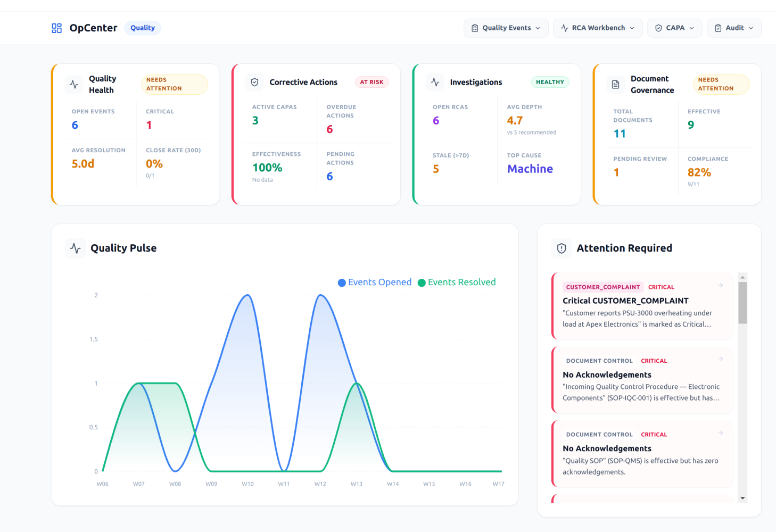The image size is (776, 532).
Task: Expand the Quality Events dropdown menu
Action: click(x=506, y=28)
